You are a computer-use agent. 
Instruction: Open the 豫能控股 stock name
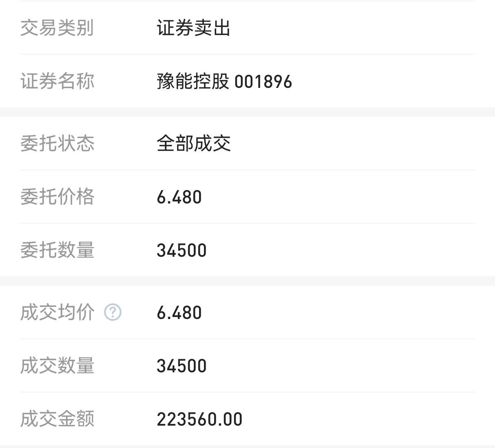pos(193,81)
